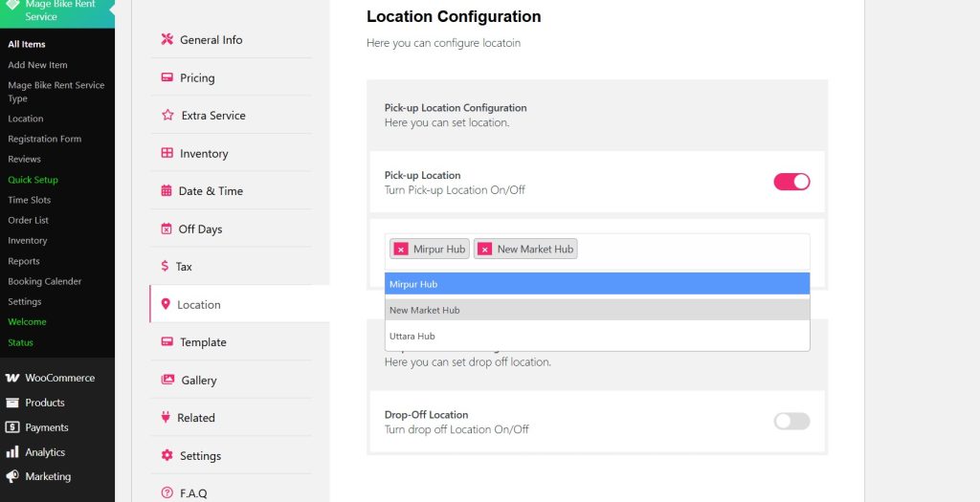Click the Tax dollar sign icon

coord(166,267)
